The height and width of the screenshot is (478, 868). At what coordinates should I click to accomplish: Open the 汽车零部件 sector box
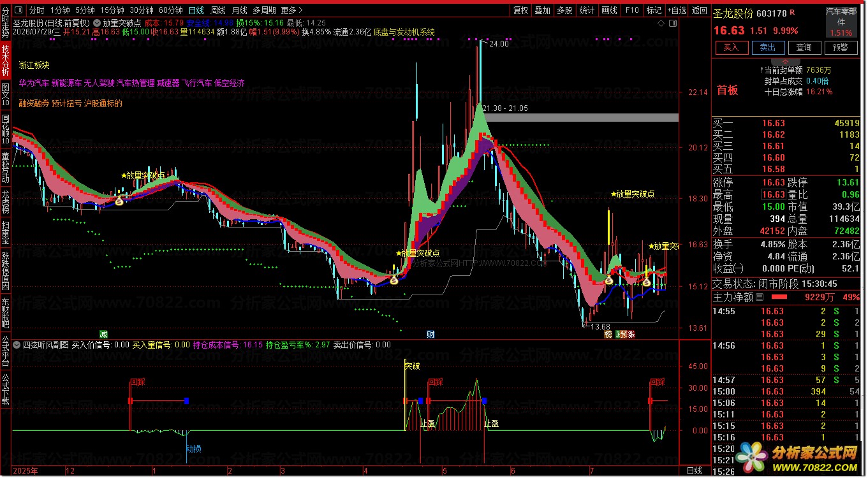(841, 22)
